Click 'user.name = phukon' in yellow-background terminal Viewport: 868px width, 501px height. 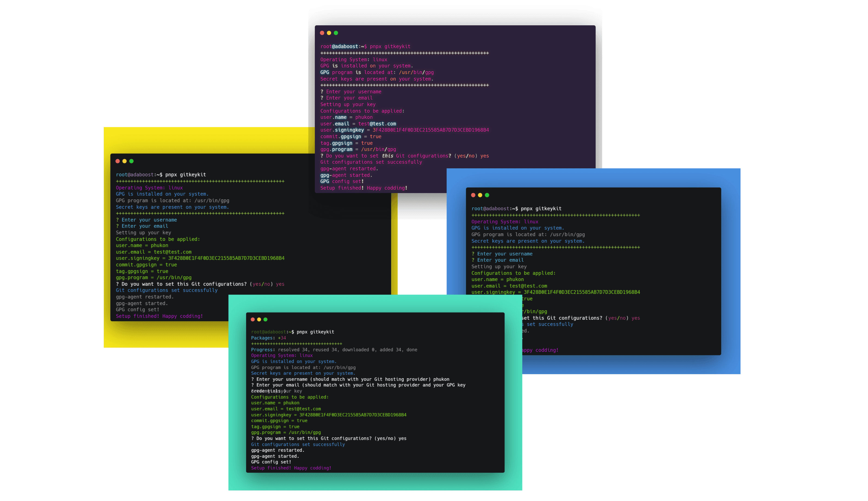(x=142, y=245)
